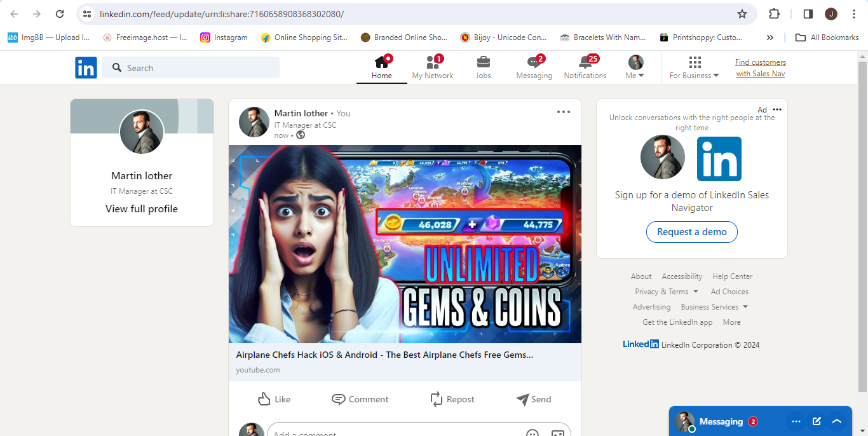Expand the Privacy & Terms dropdown
The width and height of the screenshot is (868, 436).
[x=667, y=292]
